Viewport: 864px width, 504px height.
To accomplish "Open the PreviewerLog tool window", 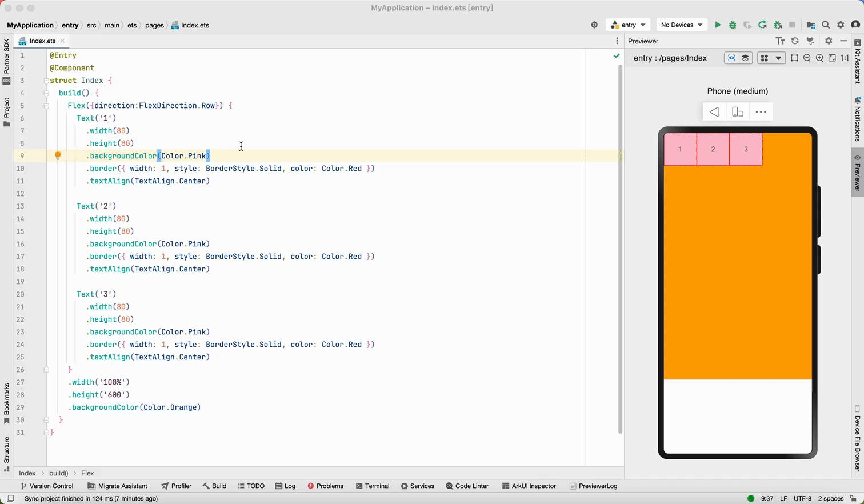I will pyautogui.click(x=593, y=486).
